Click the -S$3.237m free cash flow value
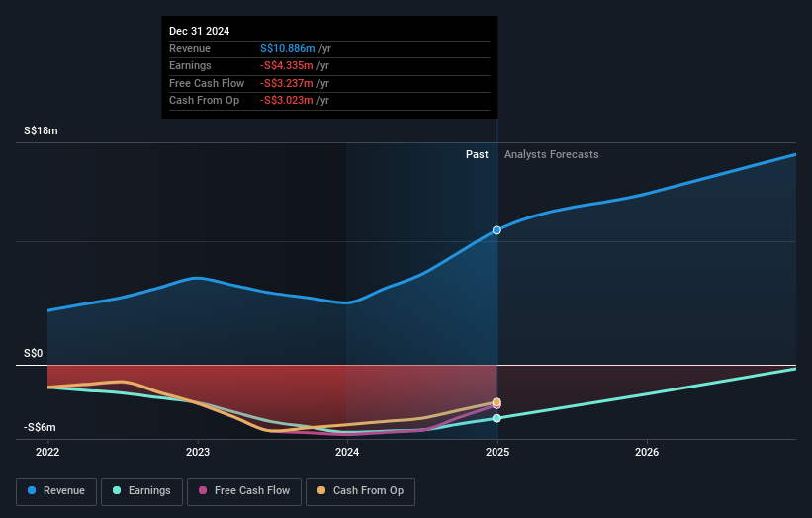Viewport: 812px width, 518px height. click(287, 83)
